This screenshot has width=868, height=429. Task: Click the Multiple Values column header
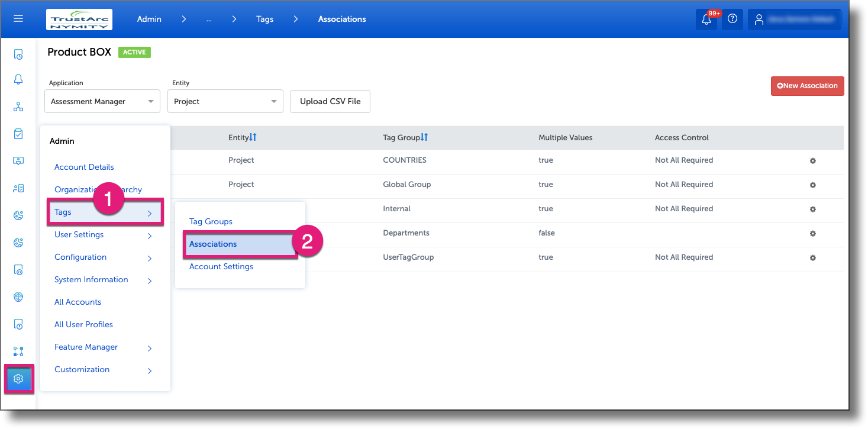pos(565,137)
